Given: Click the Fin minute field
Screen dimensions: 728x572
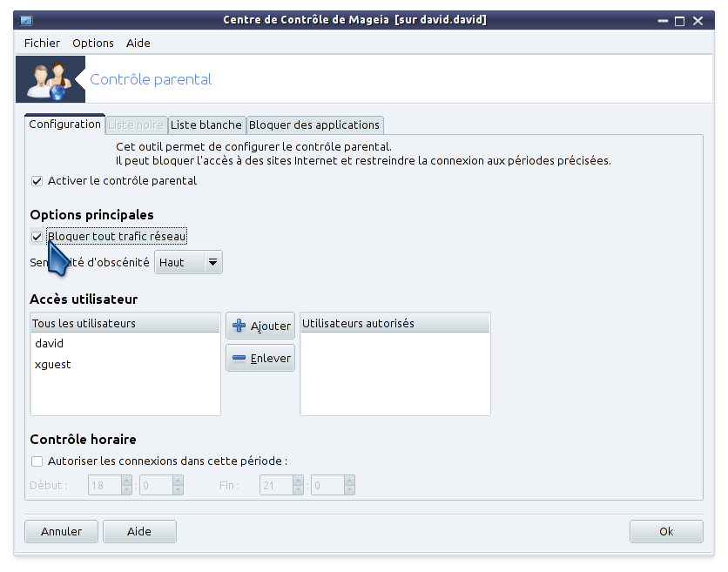Looking at the screenshot, I should (327, 485).
